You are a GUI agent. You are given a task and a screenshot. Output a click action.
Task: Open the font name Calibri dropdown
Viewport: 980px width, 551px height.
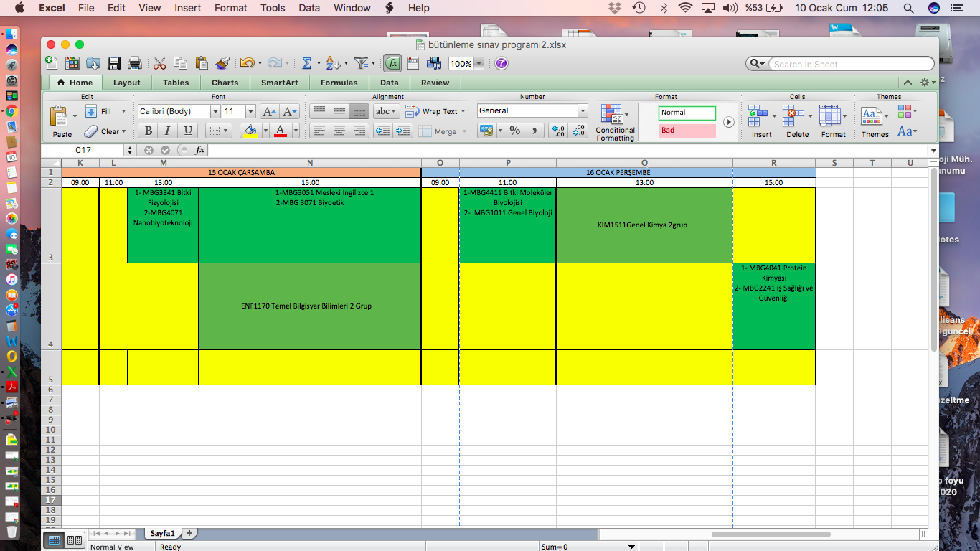coord(215,111)
